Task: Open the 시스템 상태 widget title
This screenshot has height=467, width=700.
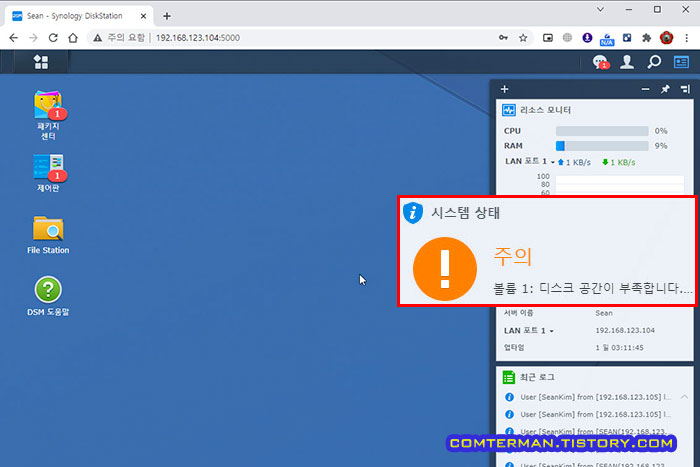Action: pos(465,213)
